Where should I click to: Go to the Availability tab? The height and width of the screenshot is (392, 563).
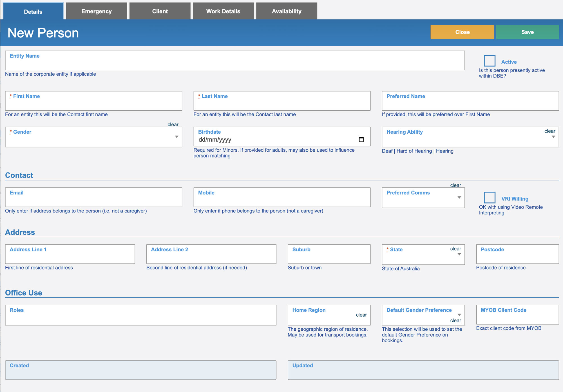tap(287, 11)
